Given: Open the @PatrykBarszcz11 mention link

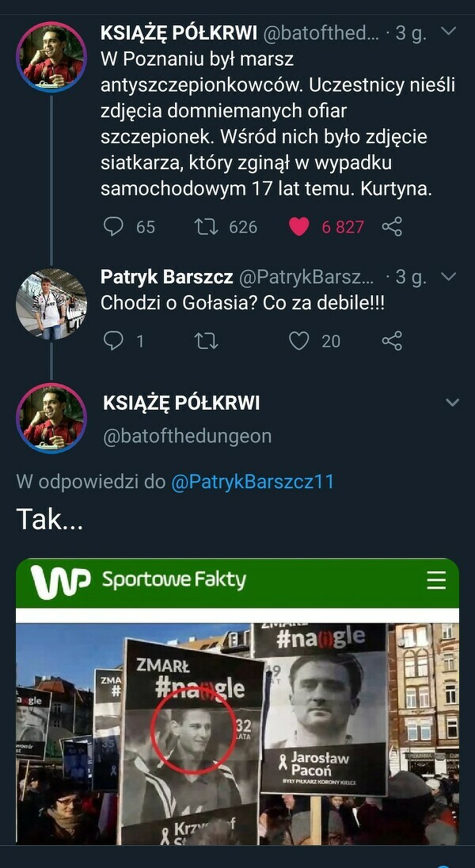Looking at the screenshot, I should tap(253, 481).
